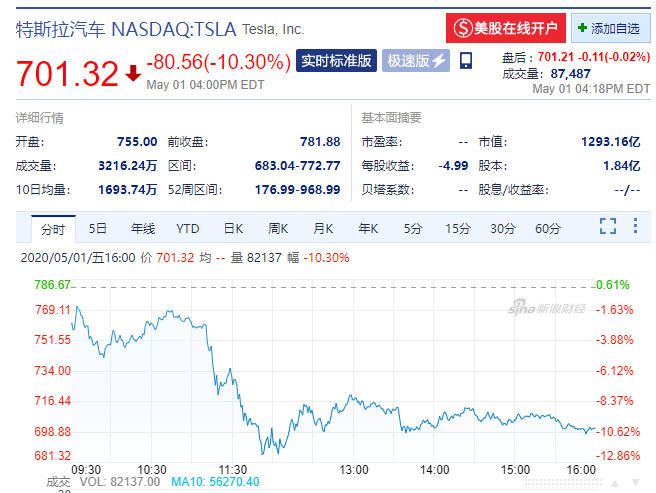Show the 60分 interval chart

(x=547, y=229)
